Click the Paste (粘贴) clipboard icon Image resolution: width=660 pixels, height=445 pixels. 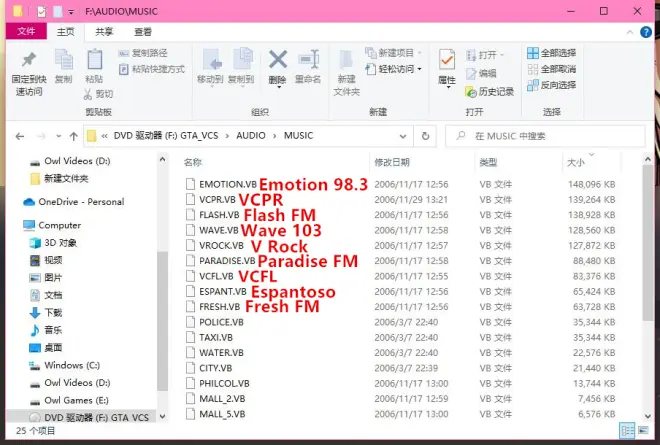[x=94, y=59]
